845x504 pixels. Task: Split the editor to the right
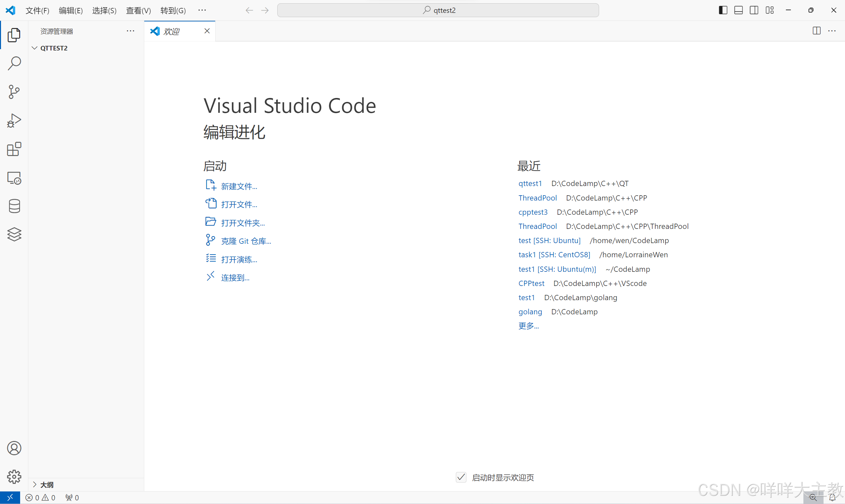coord(817,31)
